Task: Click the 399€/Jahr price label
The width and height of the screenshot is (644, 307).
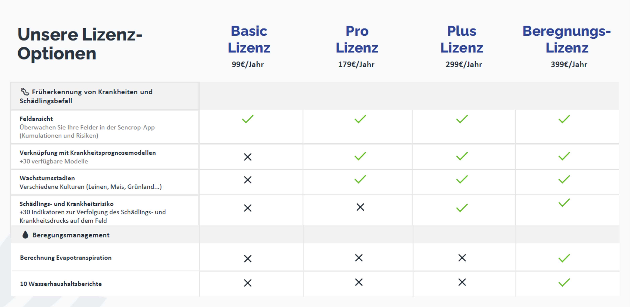Action: 569,65
